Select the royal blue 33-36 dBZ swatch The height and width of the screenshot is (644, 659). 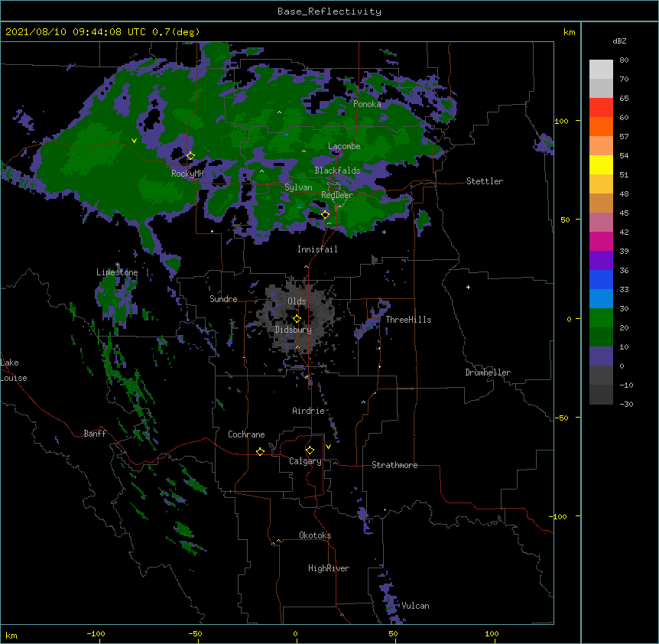pos(601,279)
